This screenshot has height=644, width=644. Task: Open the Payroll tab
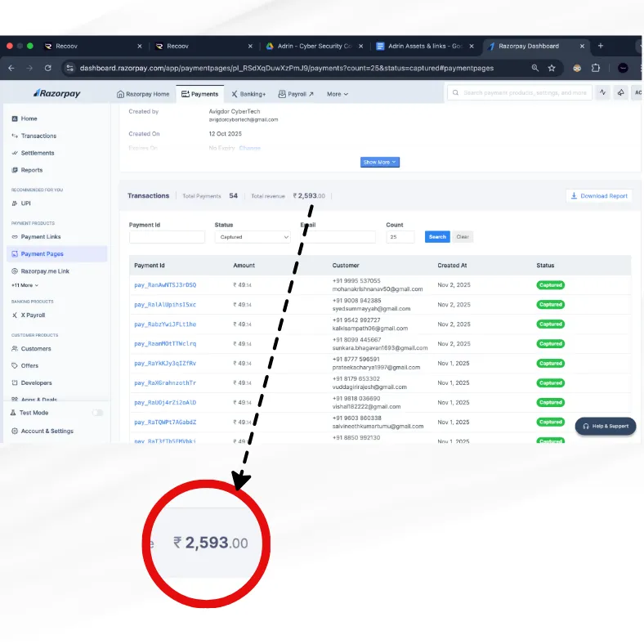point(296,94)
